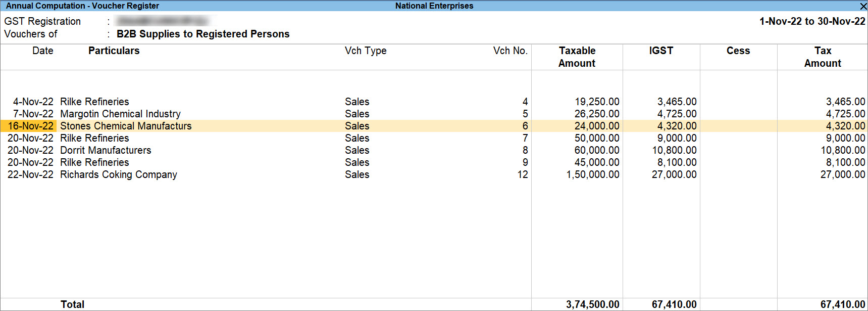
Task: Select Rilke Refineries row with 50,000.00
Action: click(x=434, y=138)
